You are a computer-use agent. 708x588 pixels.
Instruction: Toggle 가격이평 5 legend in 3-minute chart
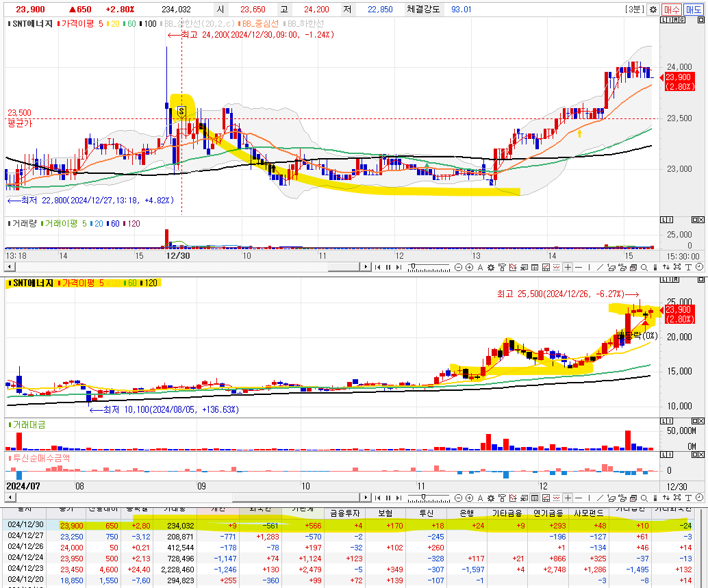coord(81,23)
